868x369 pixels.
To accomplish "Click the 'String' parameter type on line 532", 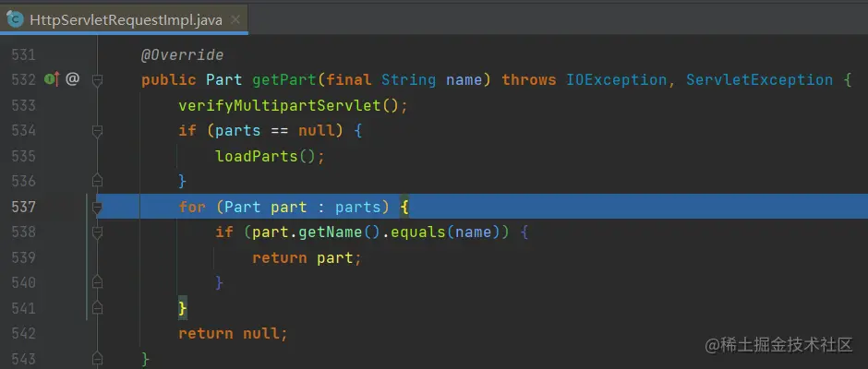I will 408,79.
